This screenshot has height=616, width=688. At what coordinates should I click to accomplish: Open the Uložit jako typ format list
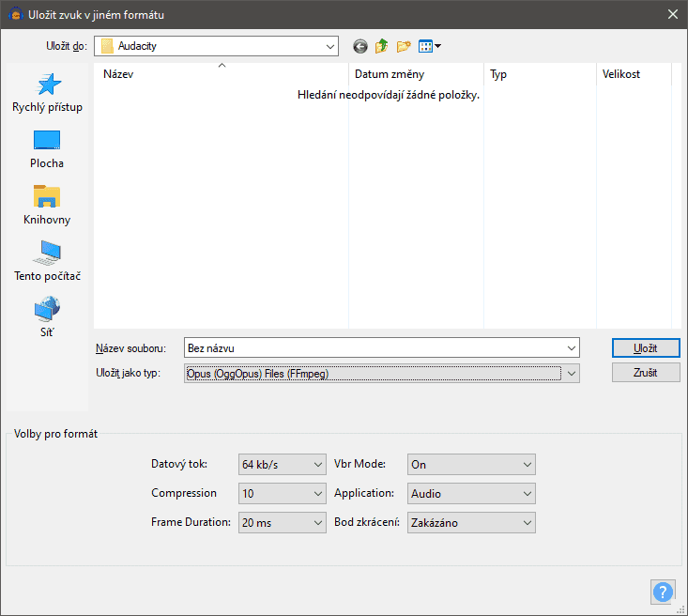coord(382,374)
